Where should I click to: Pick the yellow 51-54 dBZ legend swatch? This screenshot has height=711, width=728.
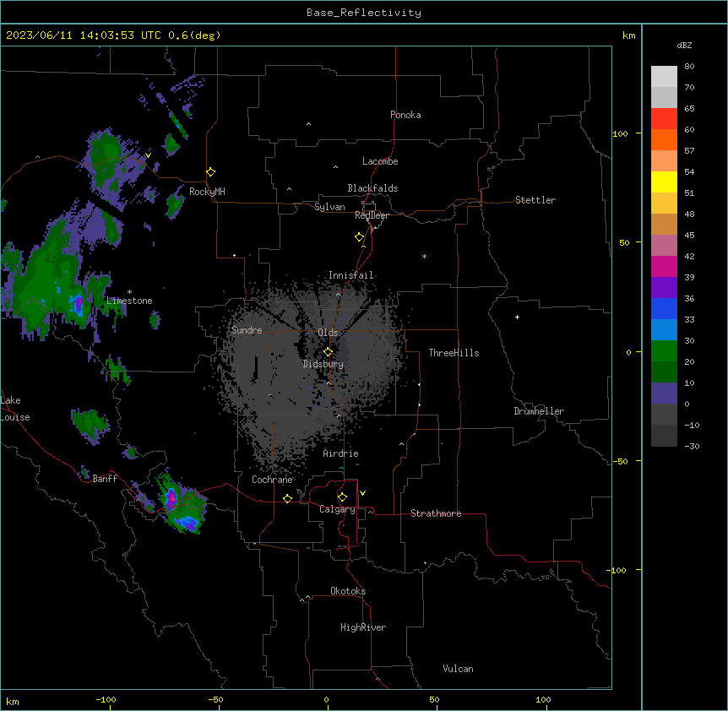[x=664, y=182]
